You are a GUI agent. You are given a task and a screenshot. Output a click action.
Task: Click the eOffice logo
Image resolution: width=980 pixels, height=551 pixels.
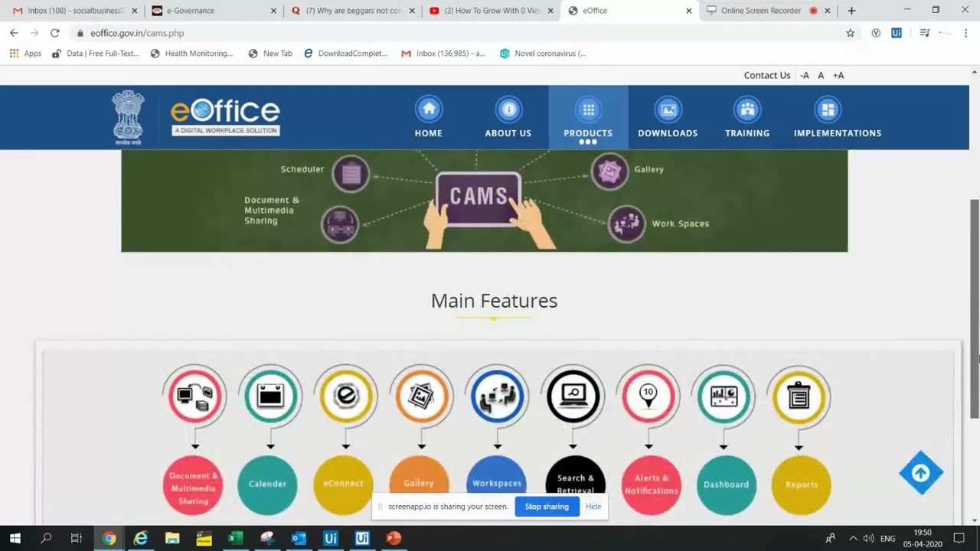[x=225, y=117]
